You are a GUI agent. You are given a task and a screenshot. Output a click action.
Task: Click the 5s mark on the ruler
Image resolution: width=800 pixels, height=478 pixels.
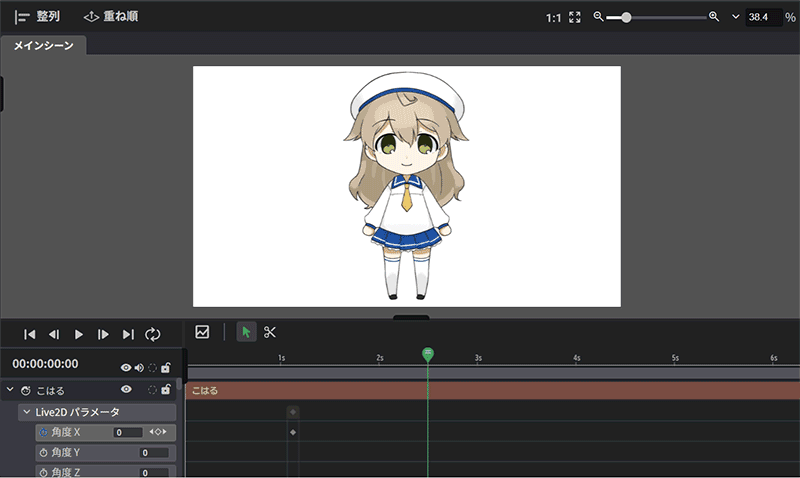(x=675, y=358)
